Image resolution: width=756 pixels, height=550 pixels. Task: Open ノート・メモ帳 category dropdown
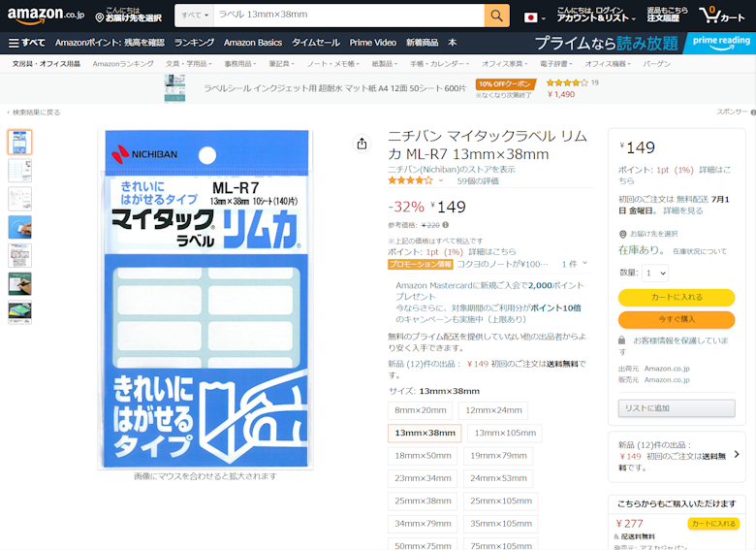(333, 64)
